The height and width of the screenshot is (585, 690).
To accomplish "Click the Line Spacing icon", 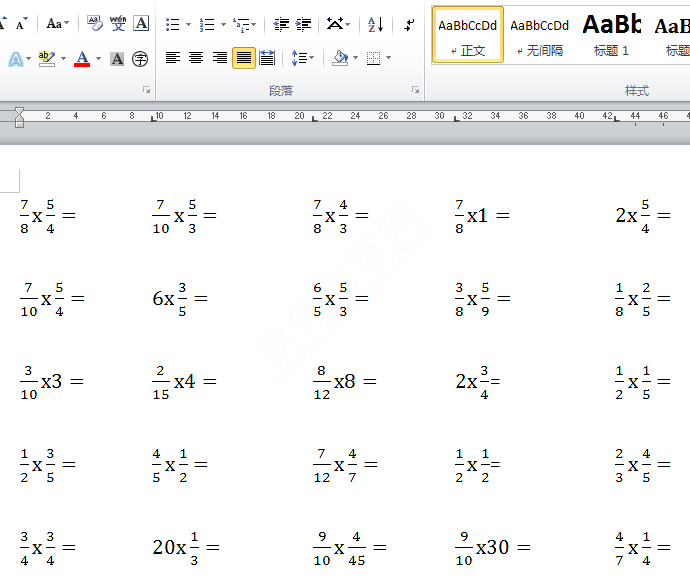I will [299, 58].
